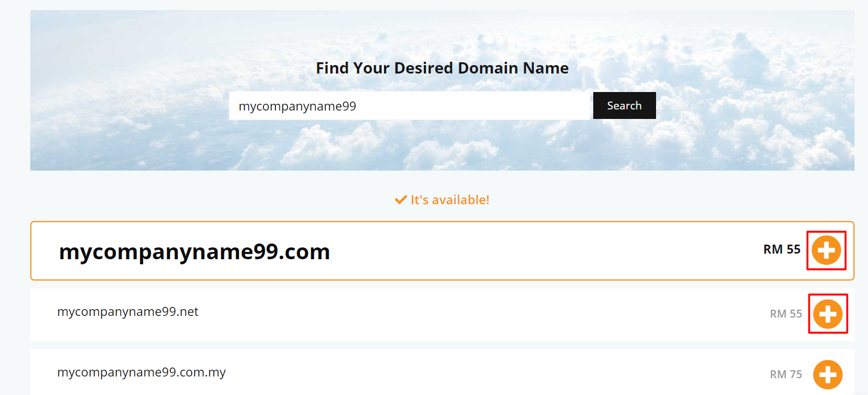Click the empty right end of the search field

505,105
